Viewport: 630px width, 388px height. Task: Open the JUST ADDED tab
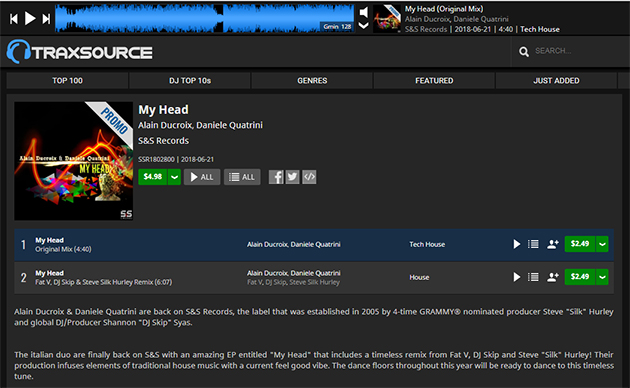tap(556, 81)
